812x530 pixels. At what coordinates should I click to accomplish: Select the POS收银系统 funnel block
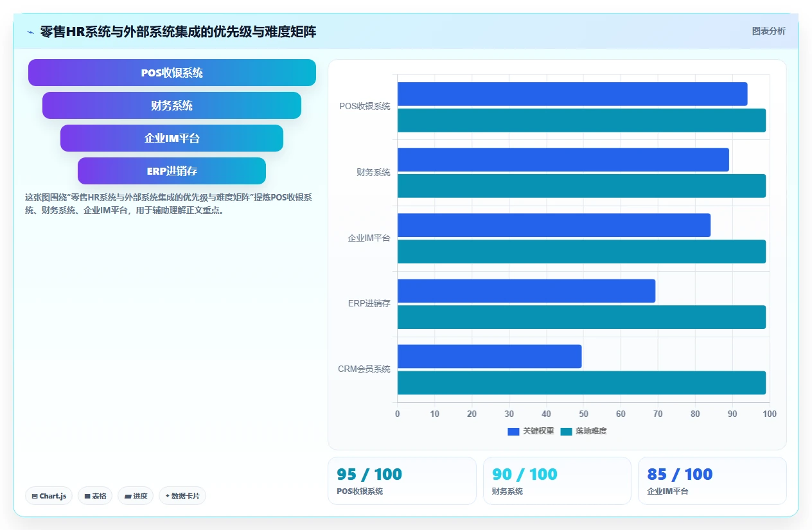pos(172,73)
